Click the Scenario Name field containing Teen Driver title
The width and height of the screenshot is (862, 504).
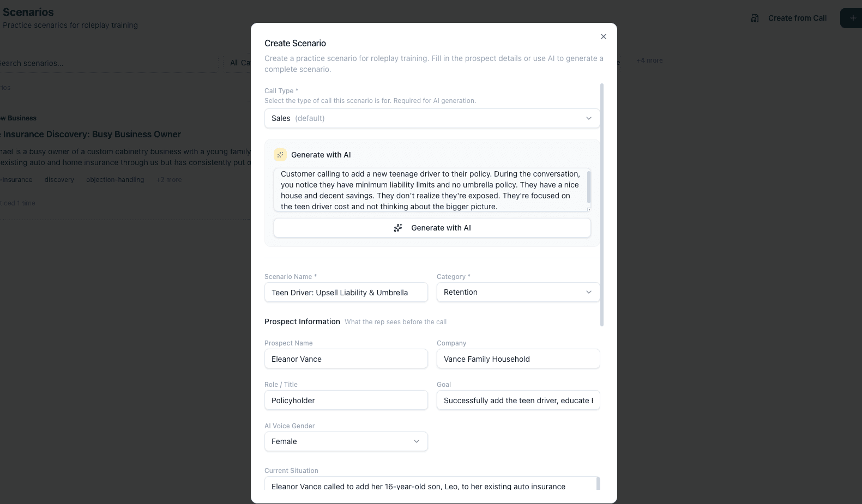[x=345, y=293]
